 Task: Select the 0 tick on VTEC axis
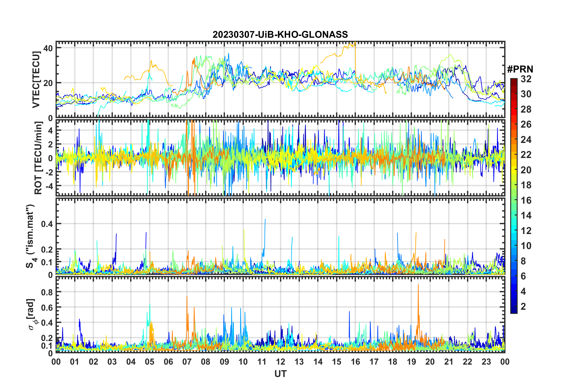[x=50, y=118]
